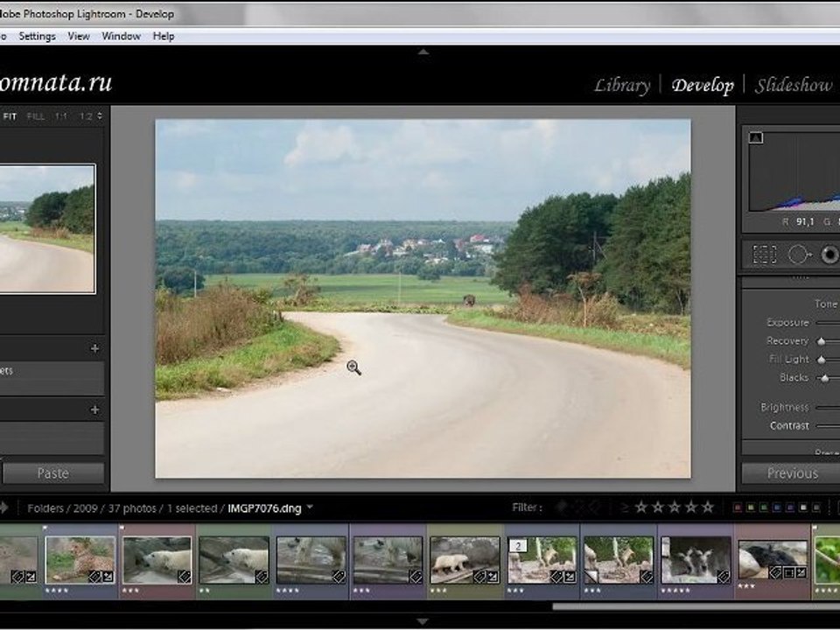The width and height of the screenshot is (840, 630).
Task: Click the 'Folders / 2009 / 37 photos' path text
Action: coord(92,507)
